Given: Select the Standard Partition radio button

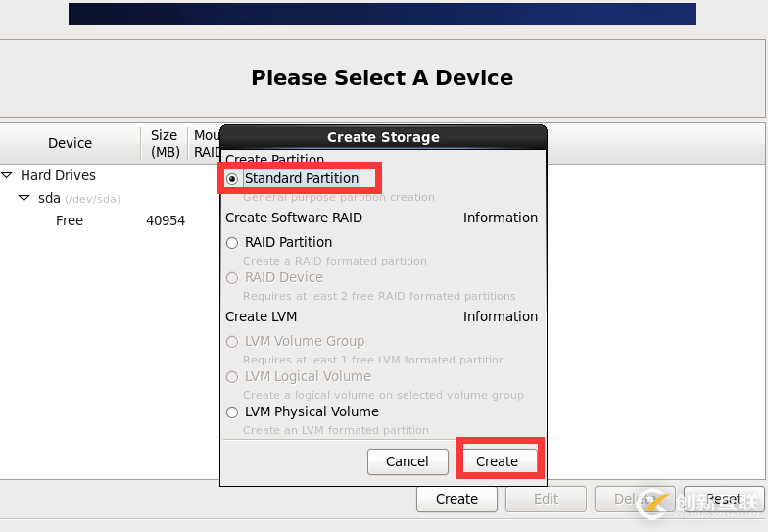Looking at the screenshot, I should point(232,179).
